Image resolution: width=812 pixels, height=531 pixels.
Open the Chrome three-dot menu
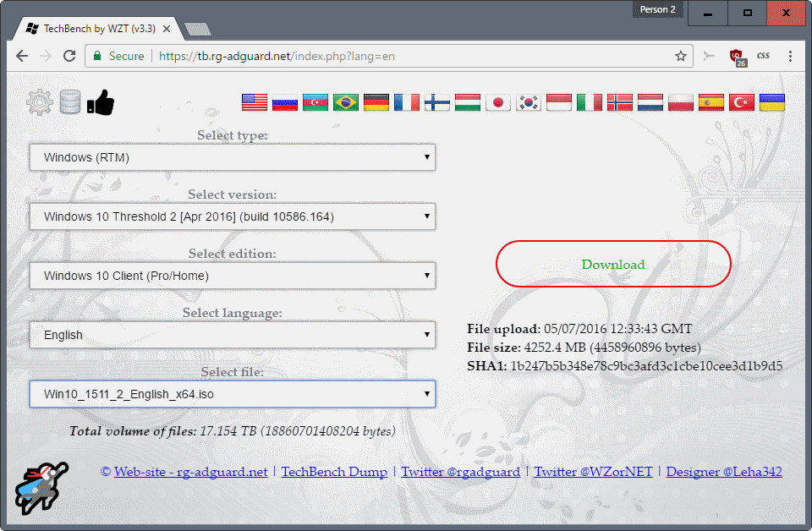(x=790, y=56)
